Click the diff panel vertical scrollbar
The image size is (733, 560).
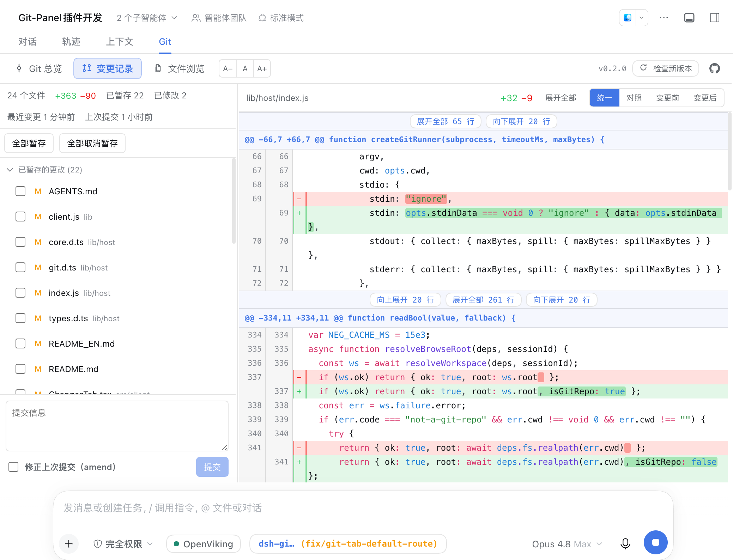point(729,152)
